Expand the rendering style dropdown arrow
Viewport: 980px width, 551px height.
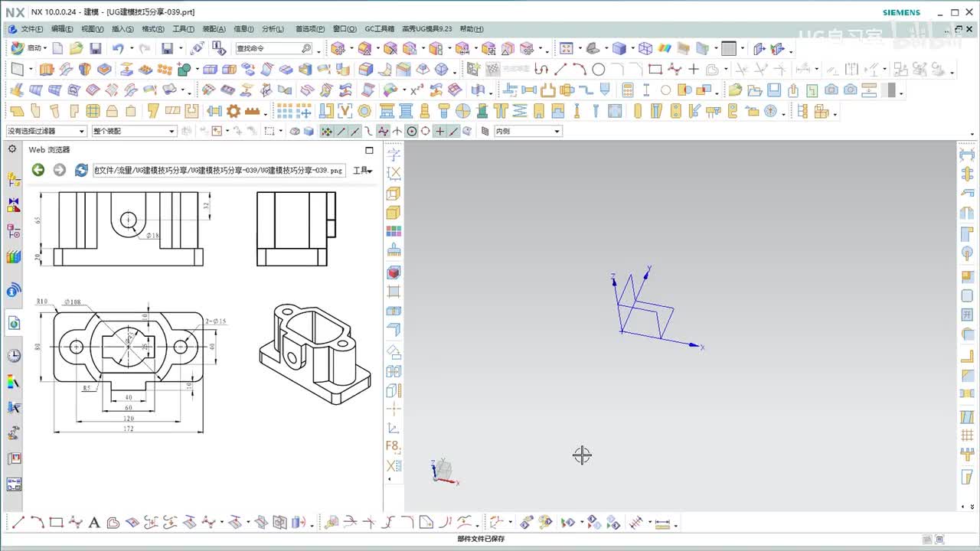[632, 48]
